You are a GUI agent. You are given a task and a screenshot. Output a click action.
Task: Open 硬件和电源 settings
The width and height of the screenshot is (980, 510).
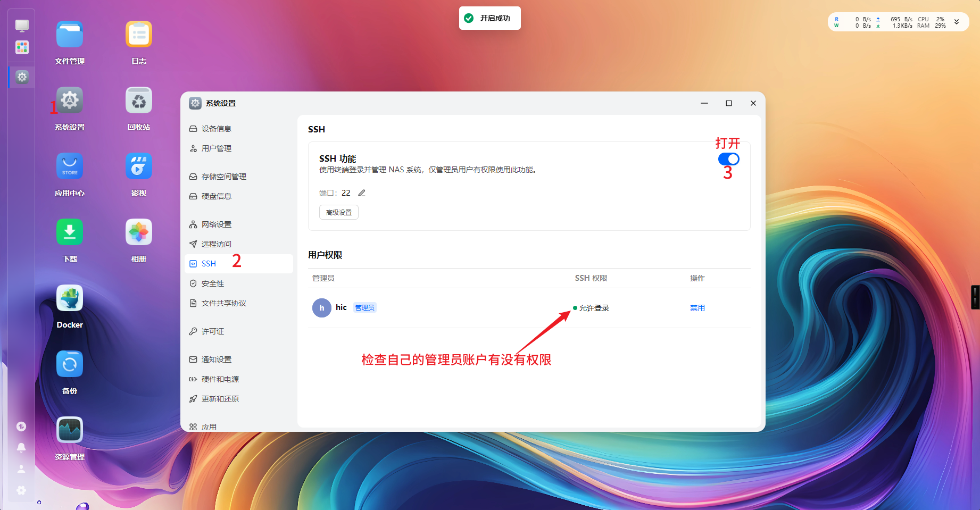(239, 379)
